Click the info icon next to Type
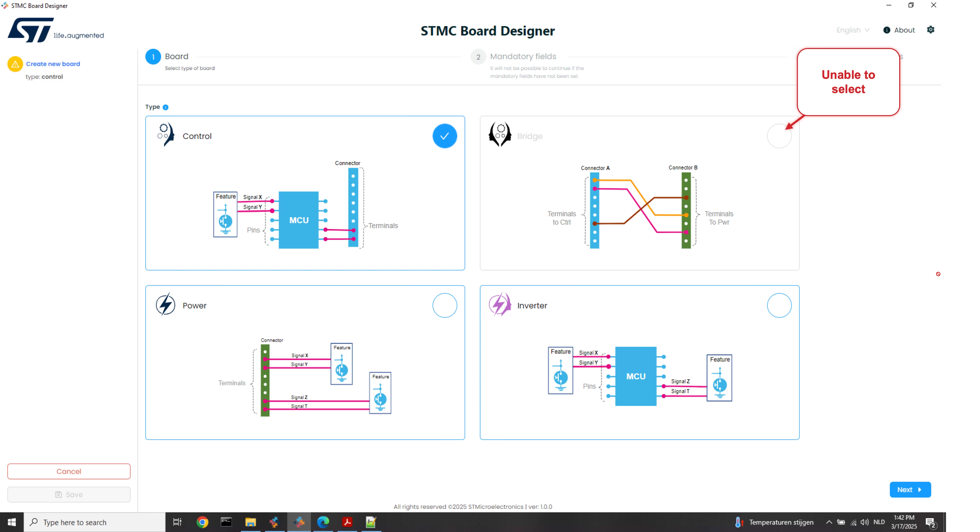Image resolution: width=980 pixels, height=532 pixels. pos(166,107)
